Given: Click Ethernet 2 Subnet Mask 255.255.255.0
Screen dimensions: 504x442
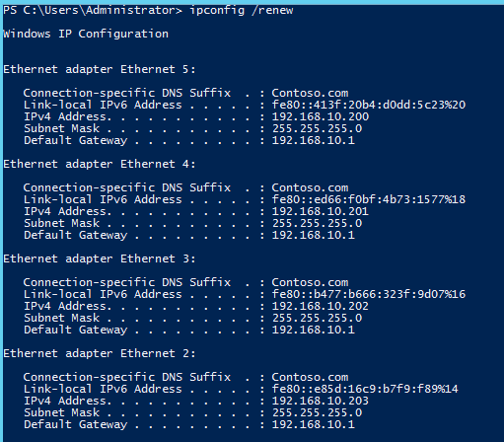Looking at the screenshot, I should (x=317, y=412).
